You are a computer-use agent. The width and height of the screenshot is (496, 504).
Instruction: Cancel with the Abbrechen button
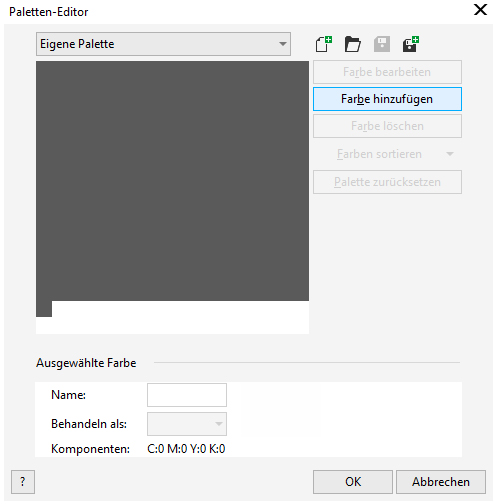click(x=441, y=482)
